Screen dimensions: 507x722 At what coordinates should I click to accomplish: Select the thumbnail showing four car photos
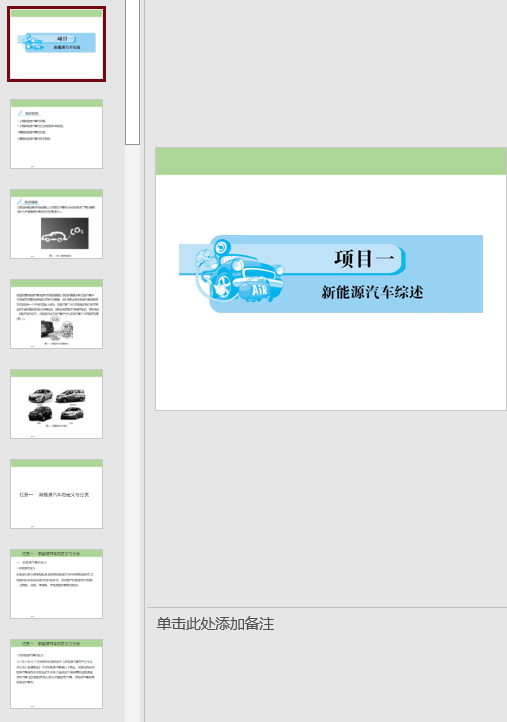pyautogui.click(x=56, y=404)
